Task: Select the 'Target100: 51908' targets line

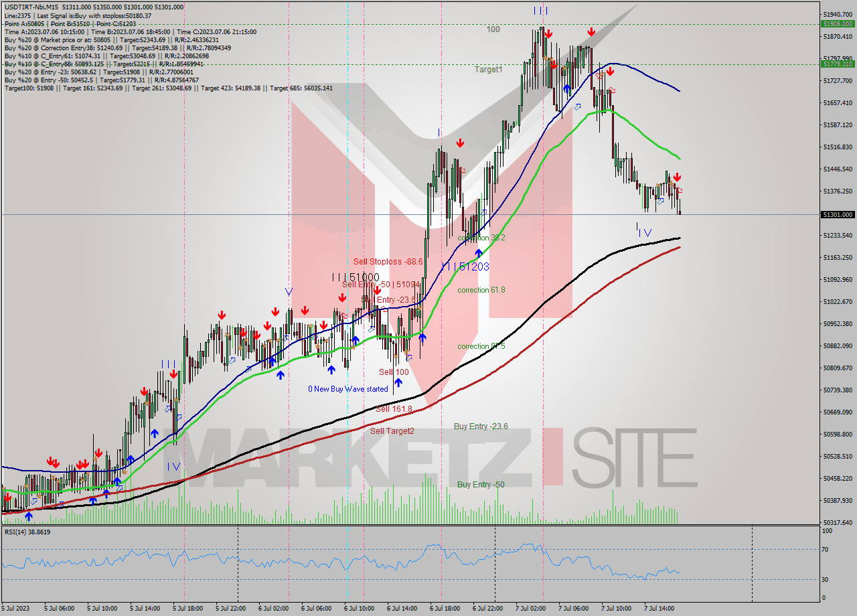Action: tap(168, 88)
